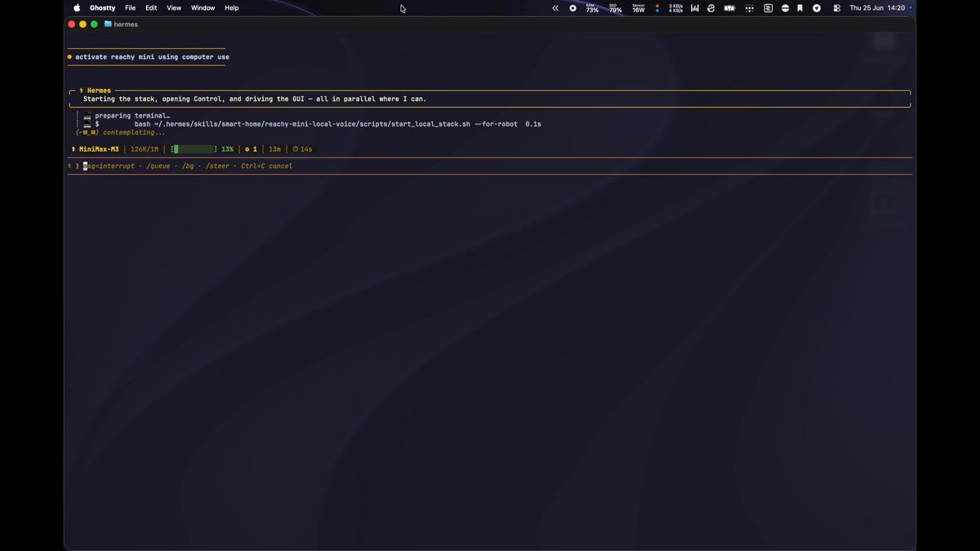Open the battery status icon
The height and width of the screenshot is (551, 980).
coord(729,8)
